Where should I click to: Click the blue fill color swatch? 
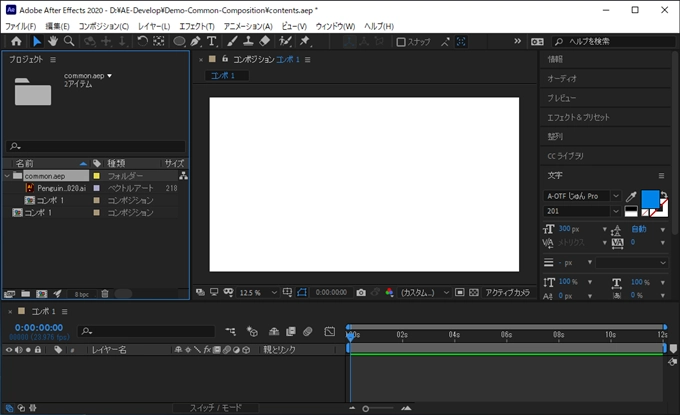click(650, 199)
